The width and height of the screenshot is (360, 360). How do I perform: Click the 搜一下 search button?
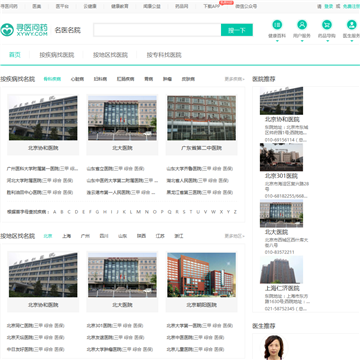coord(237,30)
